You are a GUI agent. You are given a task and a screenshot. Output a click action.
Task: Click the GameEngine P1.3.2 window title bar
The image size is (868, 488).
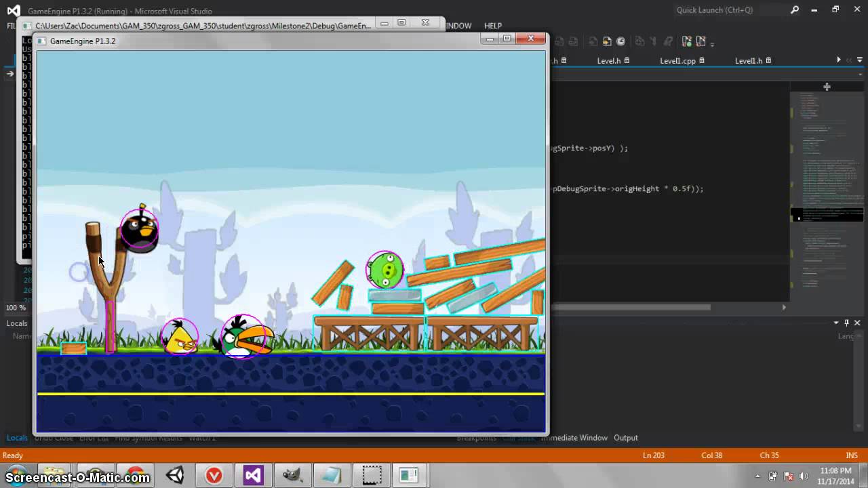pyautogui.click(x=261, y=41)
